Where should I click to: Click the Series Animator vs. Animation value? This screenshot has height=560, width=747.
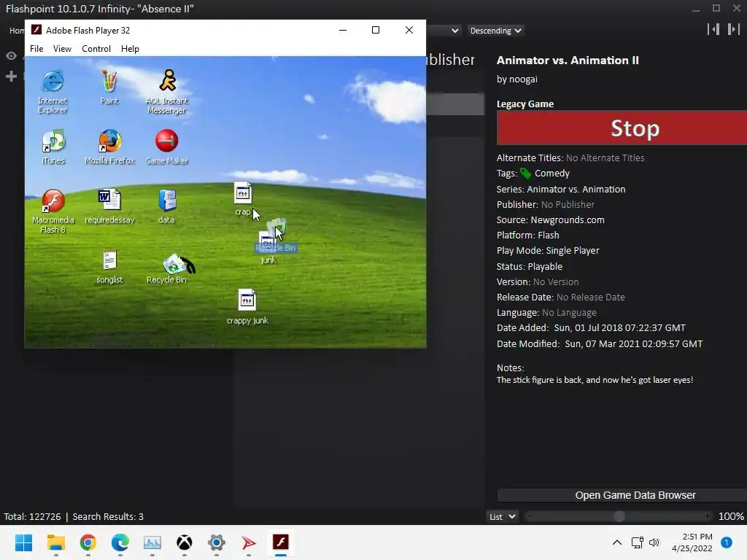(576, 189)
